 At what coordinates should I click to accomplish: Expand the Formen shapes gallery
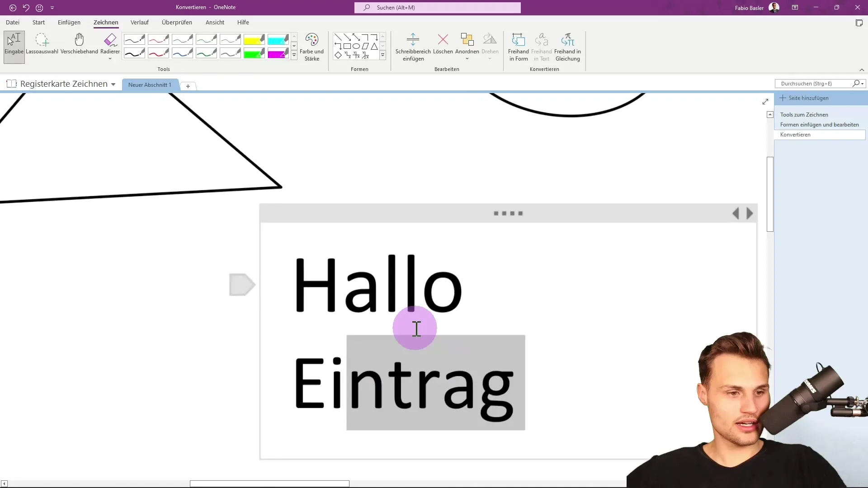click(382, 55)
